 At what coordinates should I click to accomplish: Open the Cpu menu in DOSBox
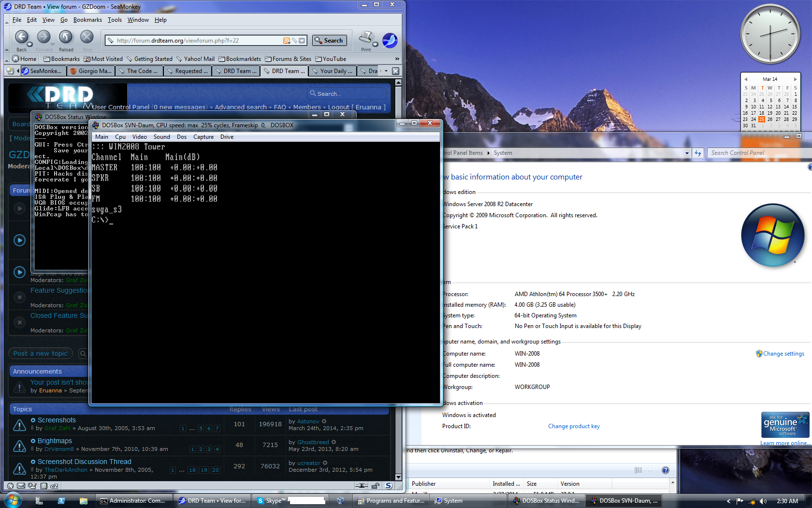click(120, 137)
